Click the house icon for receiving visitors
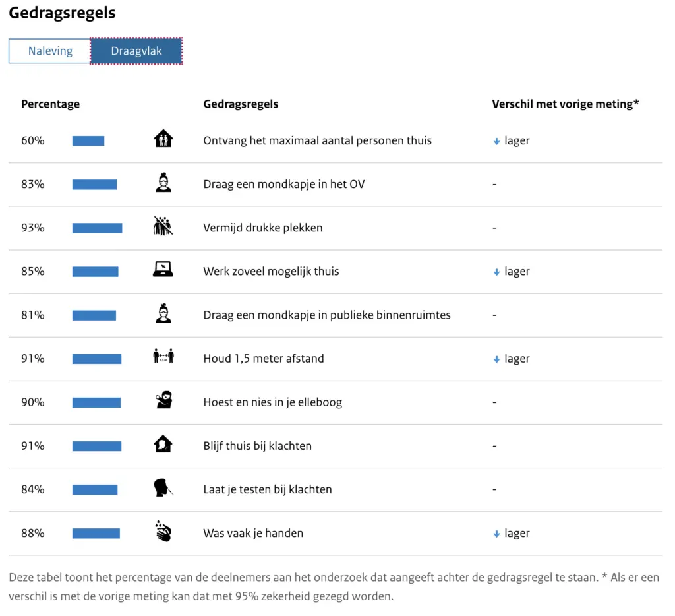Image resolution: width=675 pixels, height=616 pixels. [x=163, y=140]
